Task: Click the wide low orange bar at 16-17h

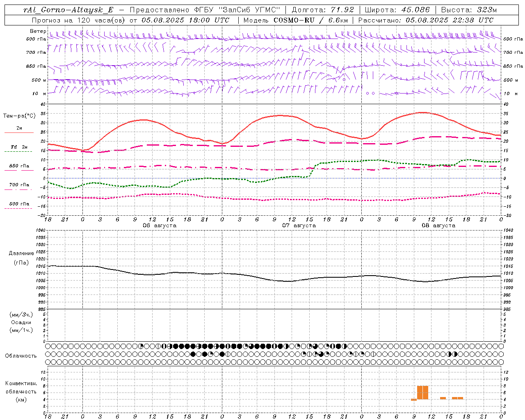Action: click(x=457, y=398)
